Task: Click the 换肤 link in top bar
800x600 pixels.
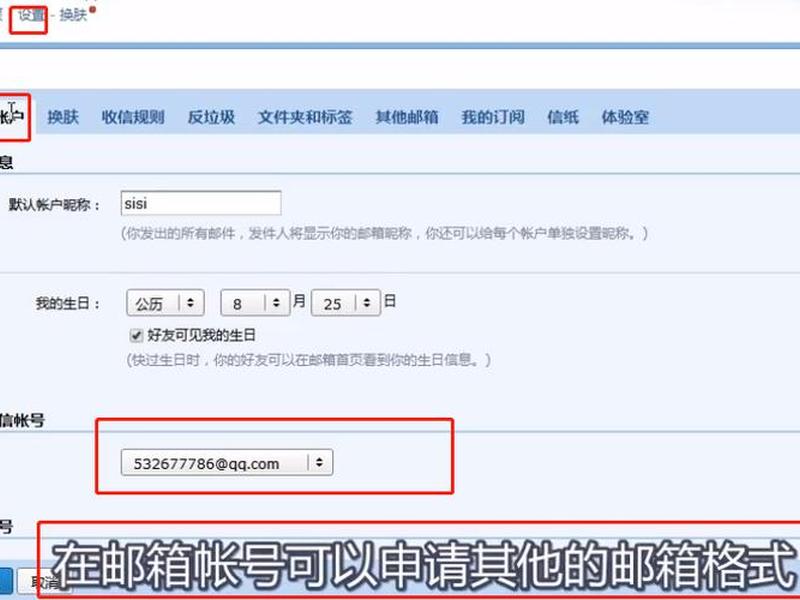Action: pyautogui.click(x=73, y=15)
